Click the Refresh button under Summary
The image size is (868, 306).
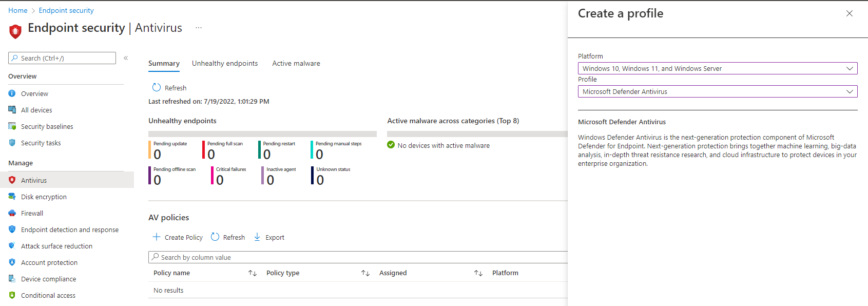[169, 88]
